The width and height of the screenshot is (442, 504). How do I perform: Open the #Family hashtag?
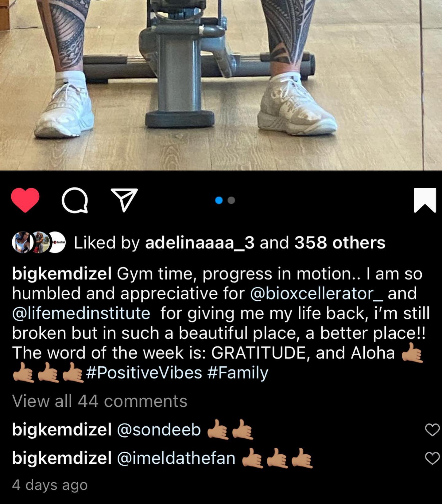[x=238, y=373]
